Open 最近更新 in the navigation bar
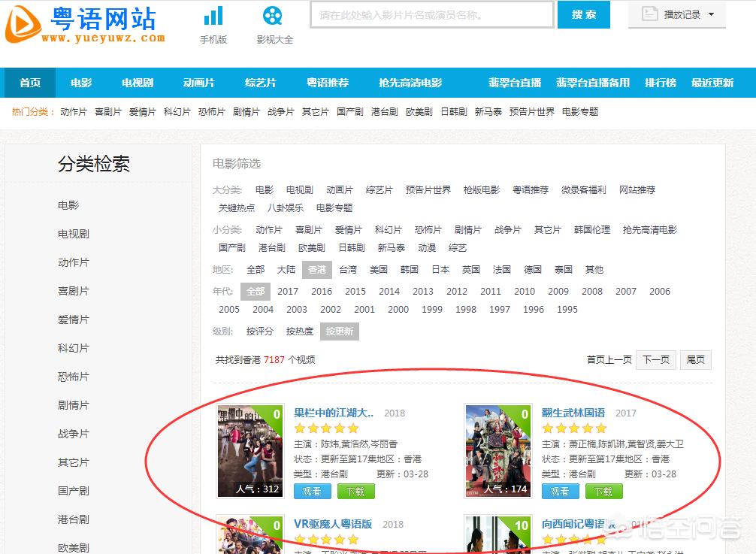 coord(712,83)
